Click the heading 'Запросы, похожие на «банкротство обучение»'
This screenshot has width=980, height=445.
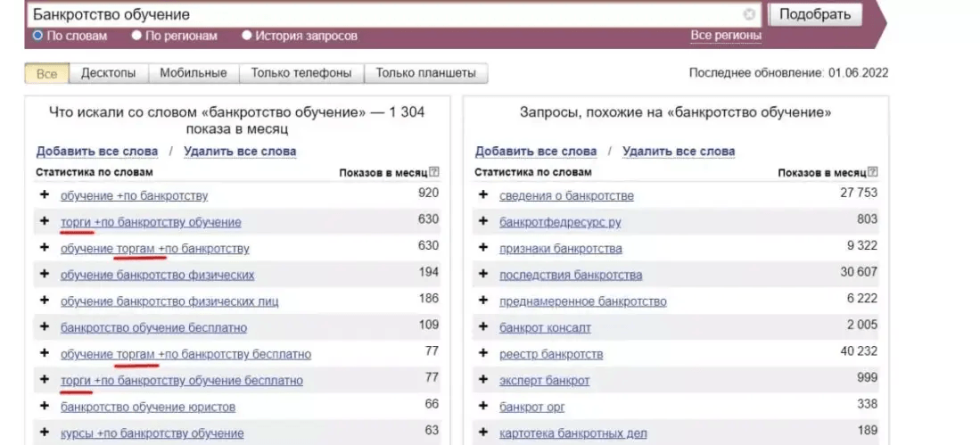pyautogui.click(x=676, y=112)
